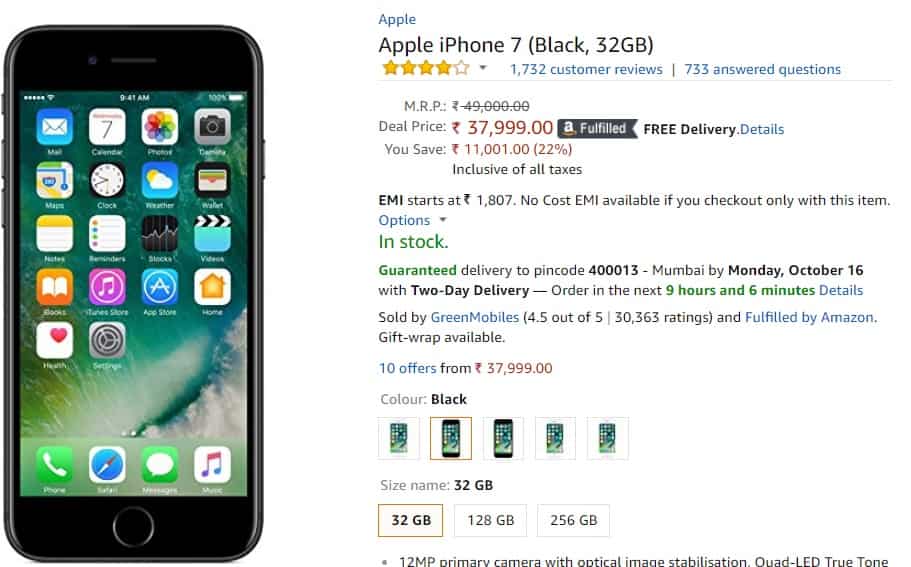Expand the star rating dropdown arrow
The image size is (911, 567).
tap(483, 68)
